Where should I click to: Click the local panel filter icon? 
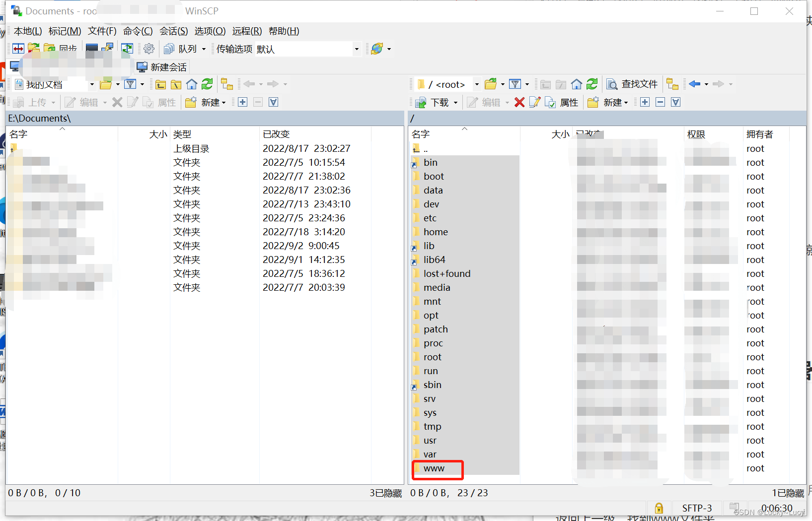coord(130,84)
